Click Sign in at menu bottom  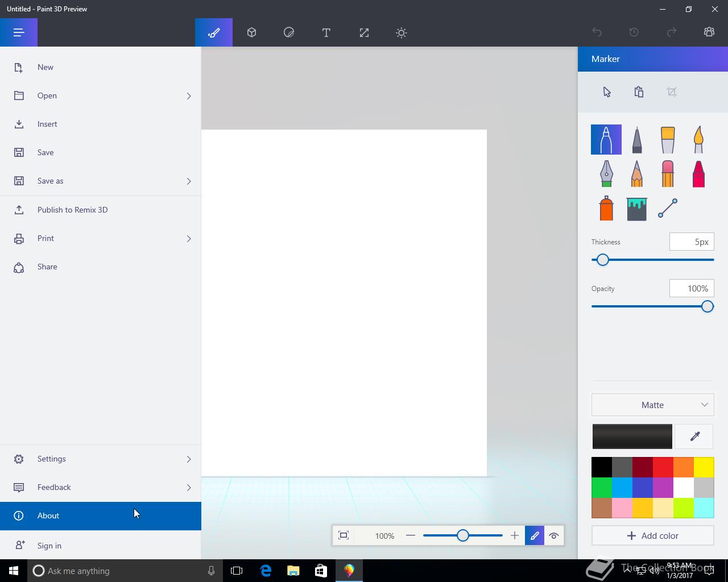(49, 546)
